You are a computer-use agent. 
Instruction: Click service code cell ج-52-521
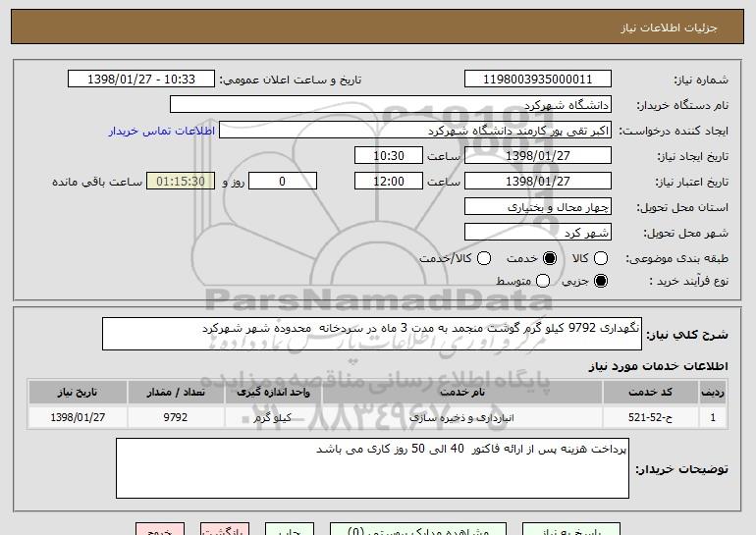click(x=650, y=417)
